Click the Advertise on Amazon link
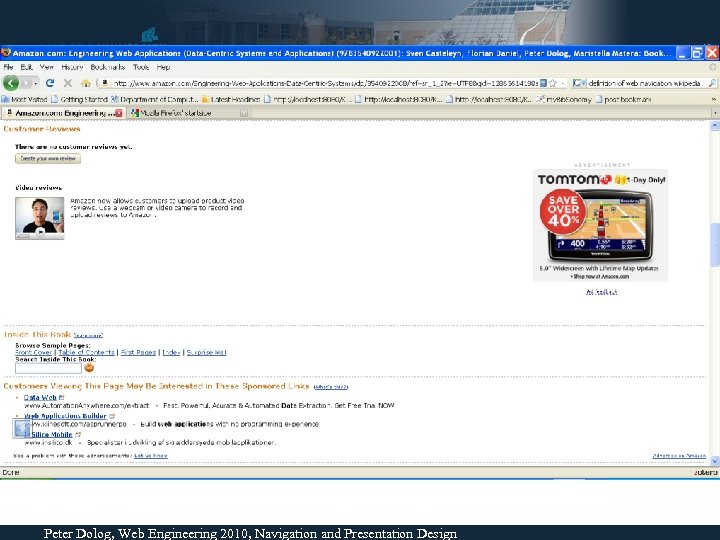 coord(679,456)
